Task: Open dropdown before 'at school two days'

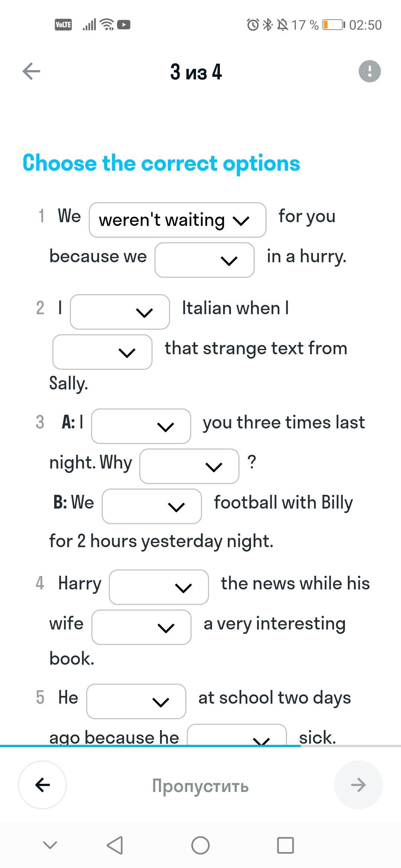Action: [x=136, y=701]
